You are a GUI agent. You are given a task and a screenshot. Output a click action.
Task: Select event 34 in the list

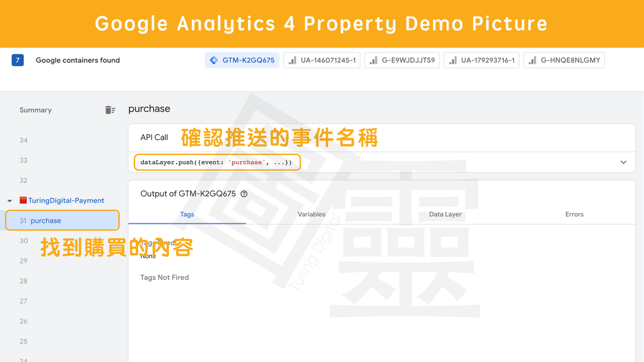click(x=24, y=140)
